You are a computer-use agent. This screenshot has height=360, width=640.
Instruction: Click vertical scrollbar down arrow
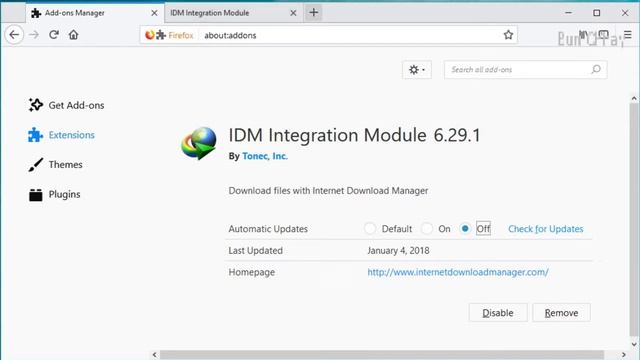[634, 344]
